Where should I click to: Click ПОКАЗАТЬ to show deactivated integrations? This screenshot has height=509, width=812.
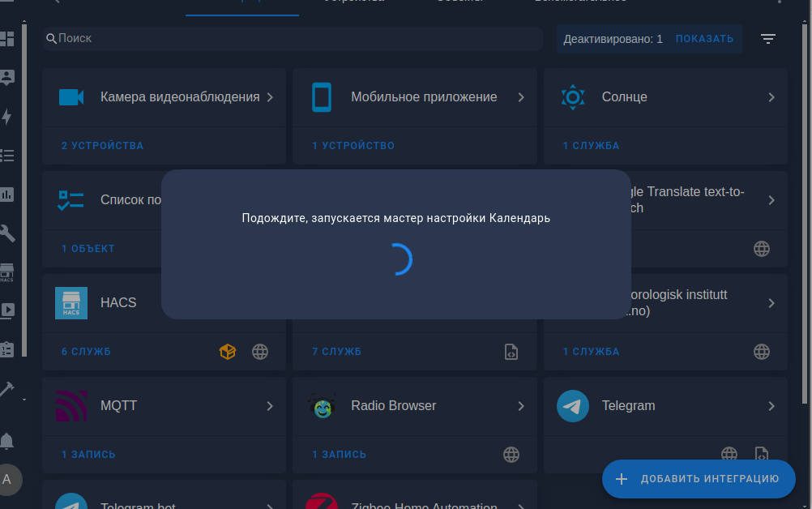(704, 39)
